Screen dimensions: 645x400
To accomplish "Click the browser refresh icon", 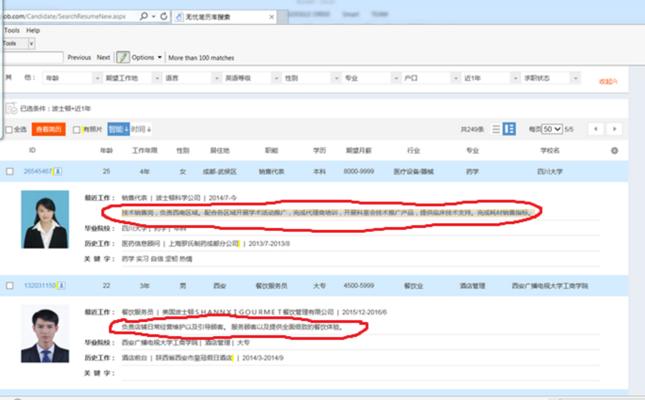I will [x=164, y=16].
